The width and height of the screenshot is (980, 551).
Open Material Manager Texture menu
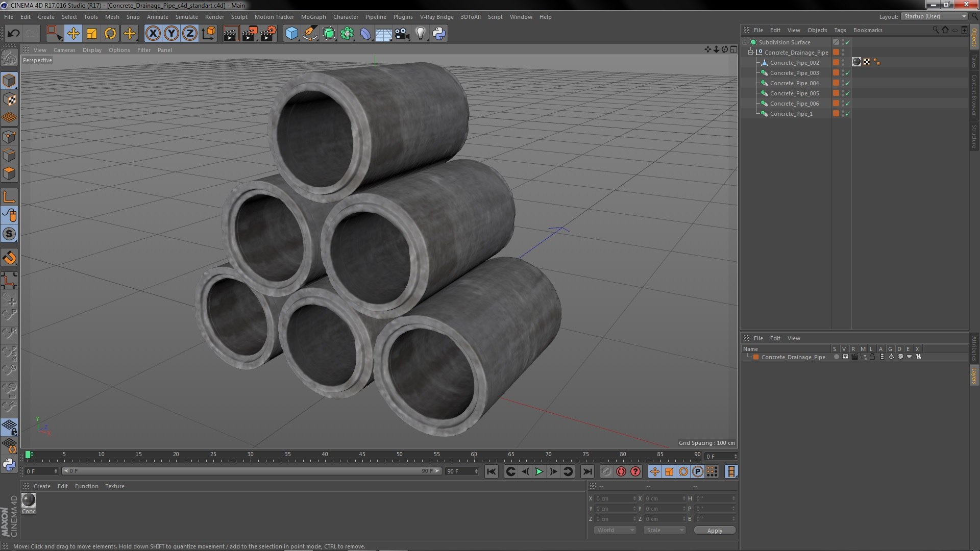coord(115,486)
